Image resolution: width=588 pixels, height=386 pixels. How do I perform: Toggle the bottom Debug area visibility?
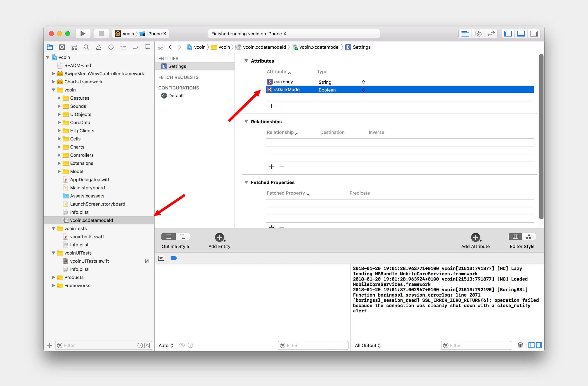click(x=521, y=34)
